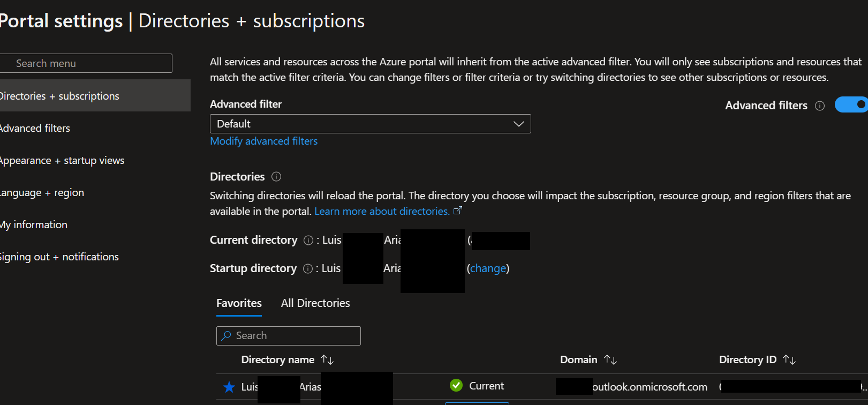Viewport: 868px width, 405px height.
Task: Sort by Directory ID column arrows
Action: tap(789, 359)
